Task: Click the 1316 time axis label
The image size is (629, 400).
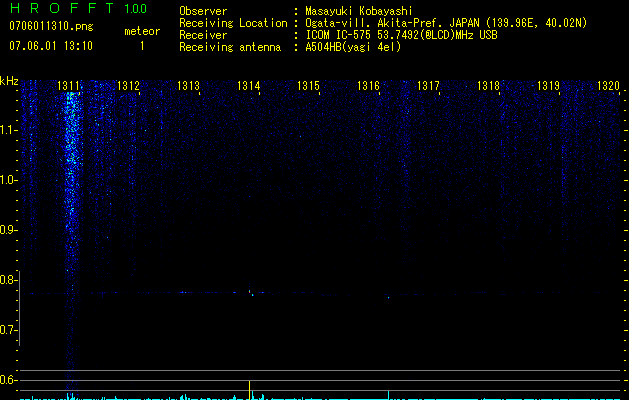Action: coord(368,86)
